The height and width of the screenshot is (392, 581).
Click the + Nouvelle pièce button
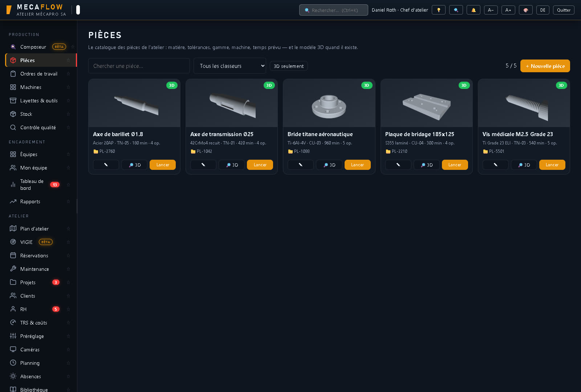pos(545,66)
